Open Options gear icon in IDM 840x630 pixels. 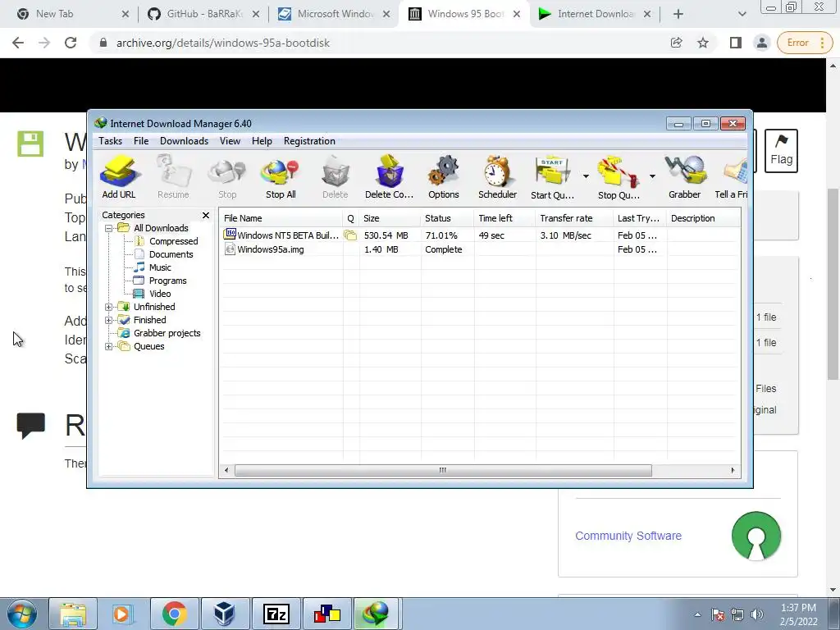coord(444,177)
